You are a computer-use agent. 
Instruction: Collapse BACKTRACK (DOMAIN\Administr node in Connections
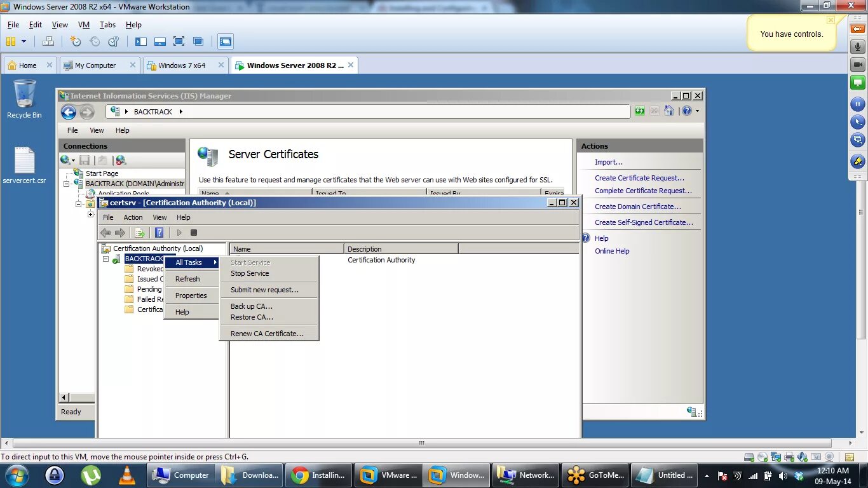click(66, 184)
